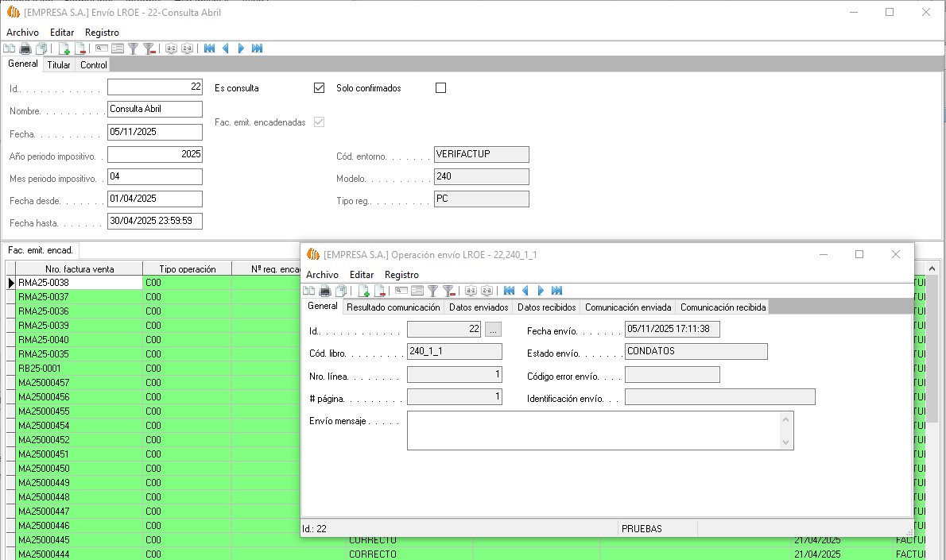Click new record icon in main window toolbar
The width and height of the screenshot is (946, 560).
(x=64, y=48)
